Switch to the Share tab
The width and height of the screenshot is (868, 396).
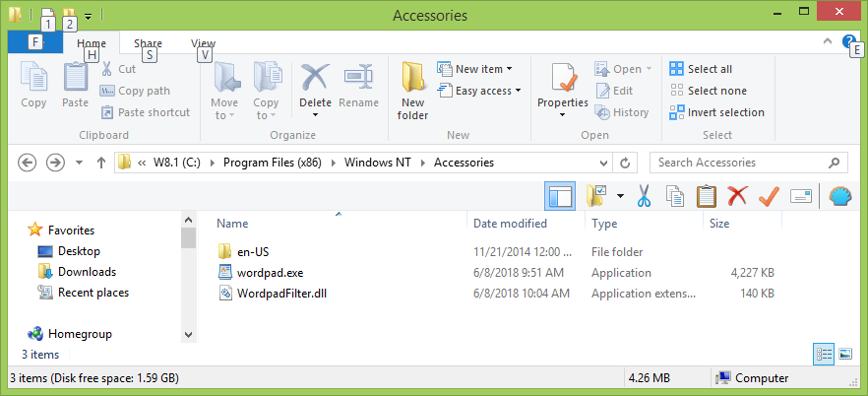pos(148,43)
